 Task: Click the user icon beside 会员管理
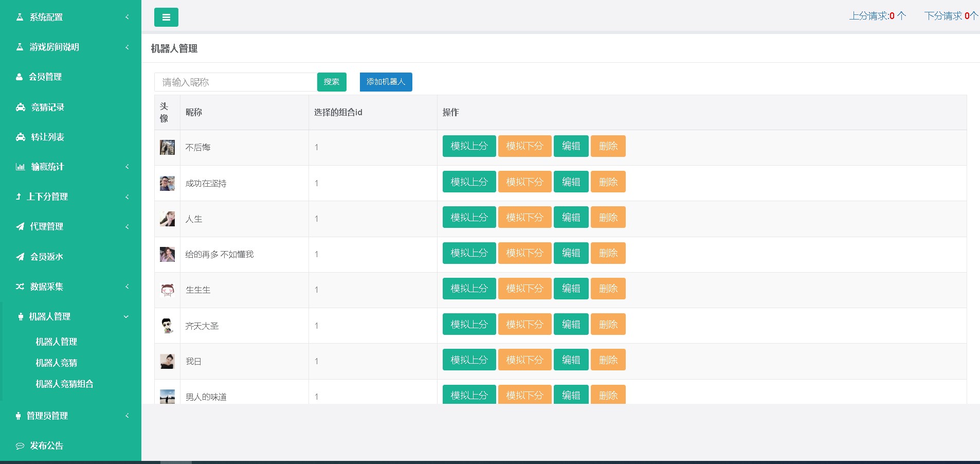(20, 77)
